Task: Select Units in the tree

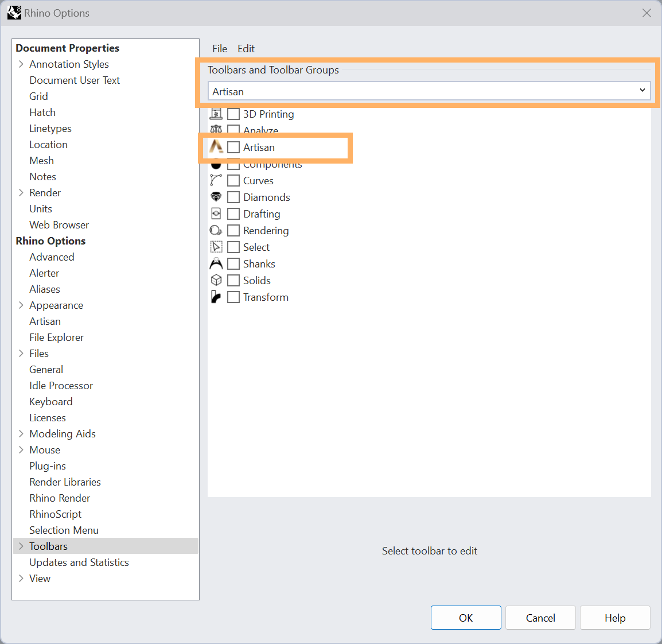Action: [41, 208]
